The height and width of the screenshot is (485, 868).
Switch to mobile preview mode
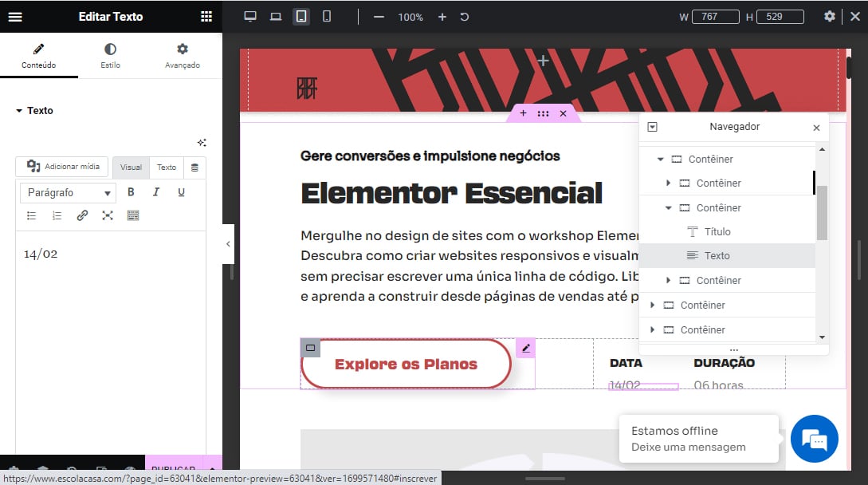click(327, 17)
